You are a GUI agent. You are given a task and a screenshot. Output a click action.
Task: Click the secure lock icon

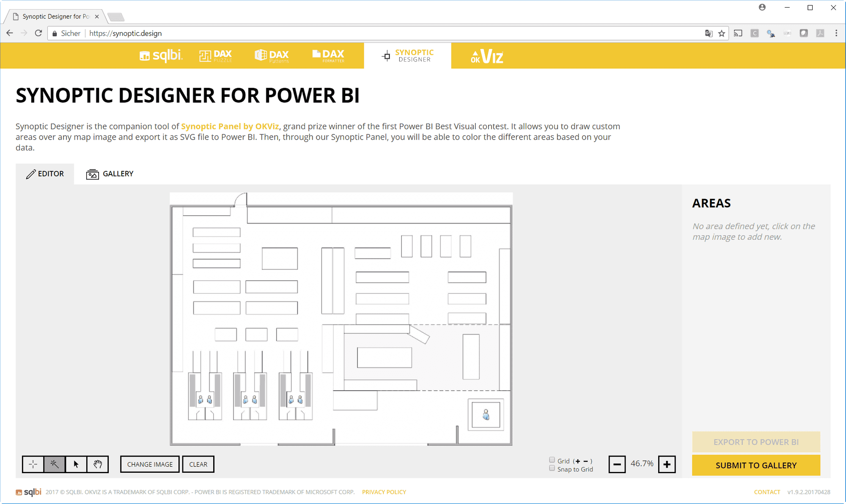(x=55, y=33)
